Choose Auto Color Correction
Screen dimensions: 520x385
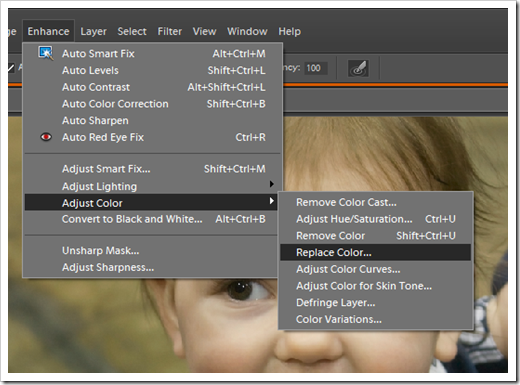[x=153, y=104]
